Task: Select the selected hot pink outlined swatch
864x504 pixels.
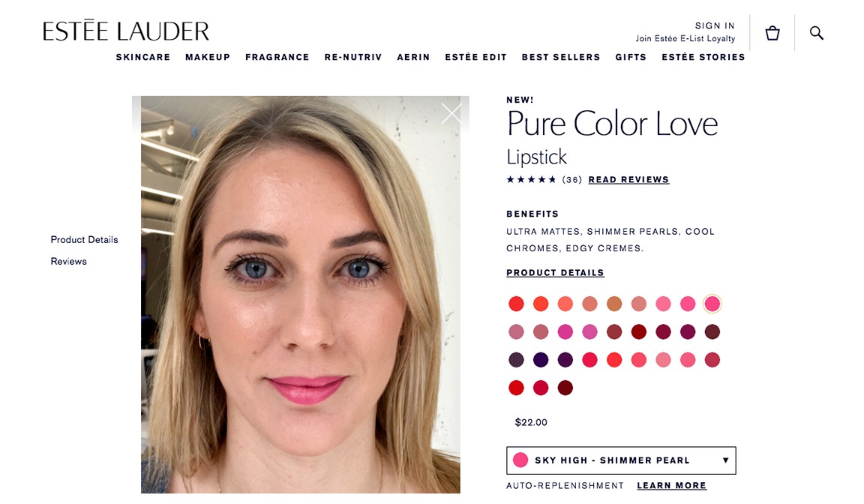Action: point(712,304)
